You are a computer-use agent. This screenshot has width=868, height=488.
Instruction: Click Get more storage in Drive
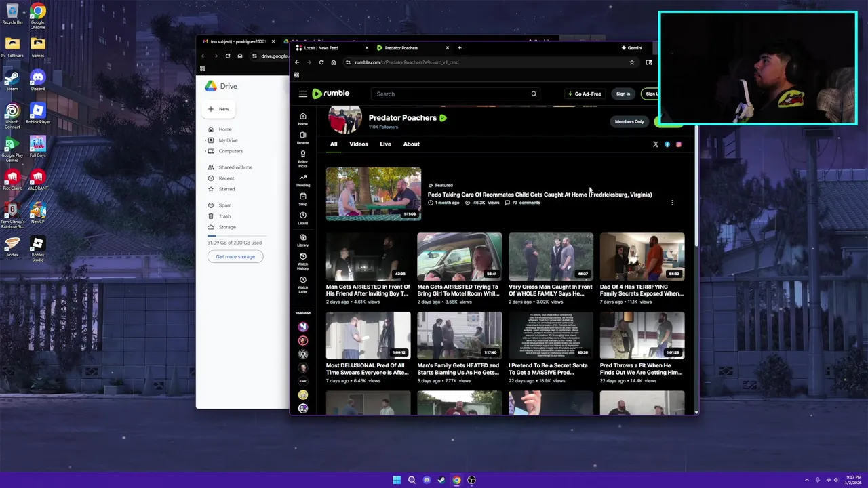(x=235, y=256)
